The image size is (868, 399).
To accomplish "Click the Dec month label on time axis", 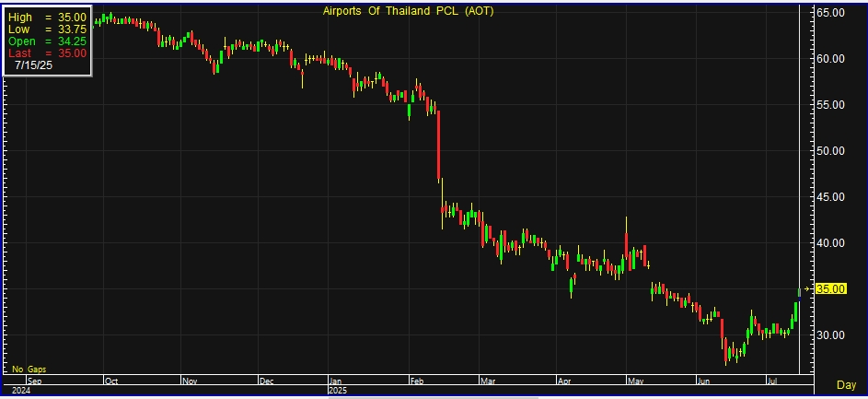I will pyautogui.click(x=267, y=381).
